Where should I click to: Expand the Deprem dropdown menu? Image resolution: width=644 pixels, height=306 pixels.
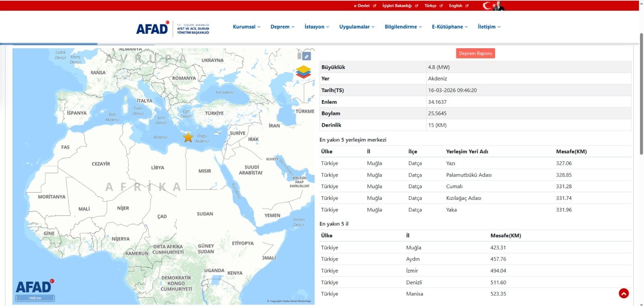(282, 27)
